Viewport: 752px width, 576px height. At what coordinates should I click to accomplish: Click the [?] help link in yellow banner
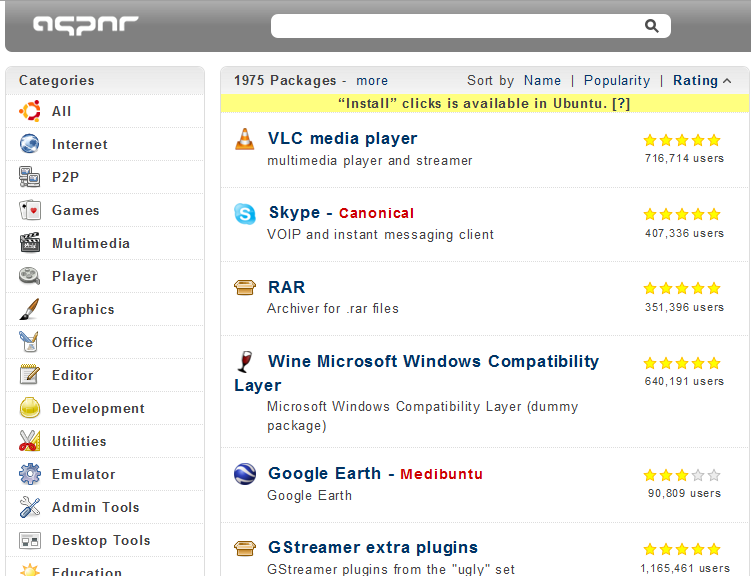coord(621,103)
